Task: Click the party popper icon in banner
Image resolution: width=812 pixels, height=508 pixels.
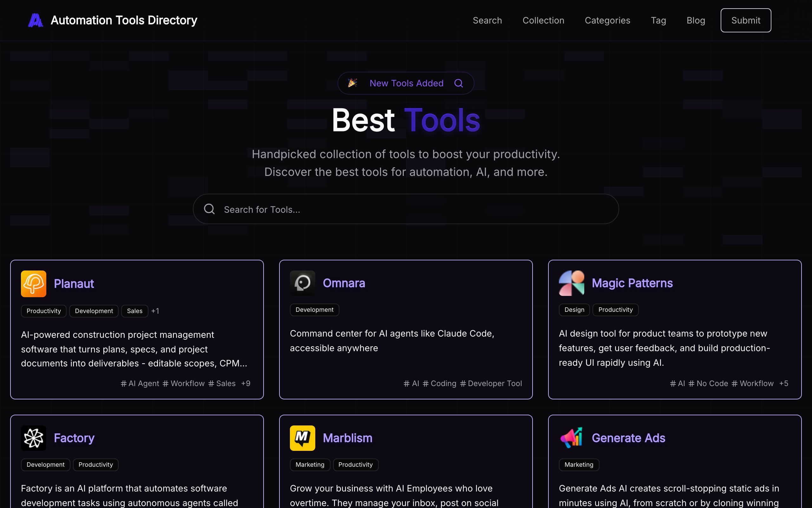Action: [352, 83]
